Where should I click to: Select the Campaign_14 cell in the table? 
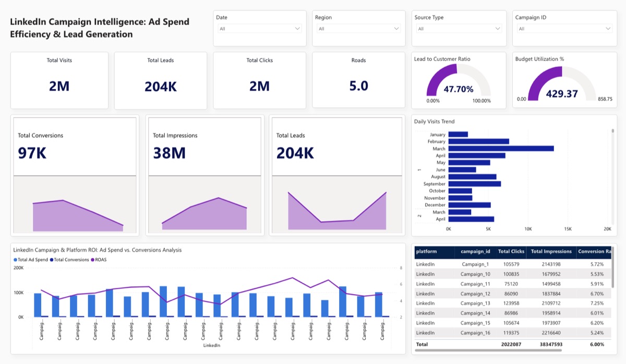coord(475,313)
